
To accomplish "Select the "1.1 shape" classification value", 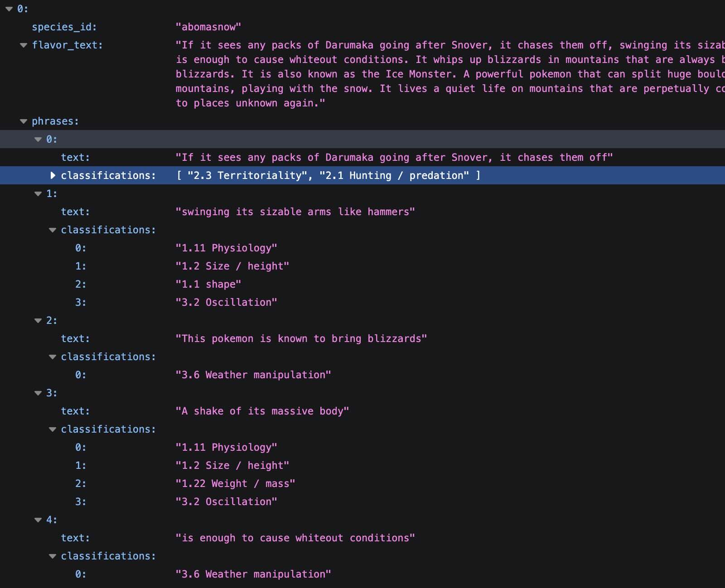I will (208, 284).
